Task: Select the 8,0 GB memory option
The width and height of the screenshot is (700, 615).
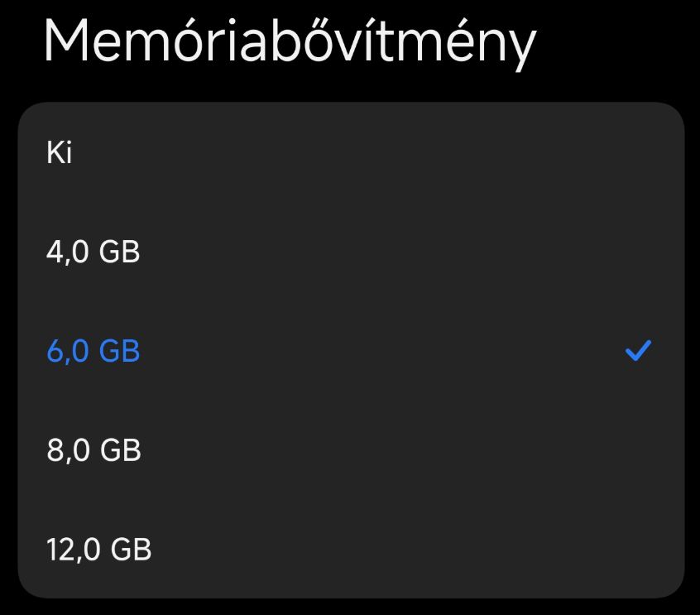Action: [350, 450]
